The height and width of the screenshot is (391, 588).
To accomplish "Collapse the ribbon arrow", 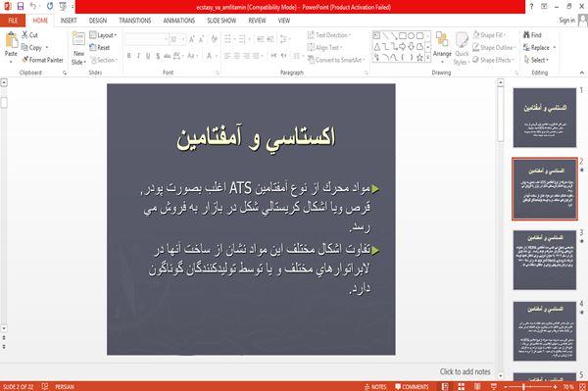I will tap(581, 73).
